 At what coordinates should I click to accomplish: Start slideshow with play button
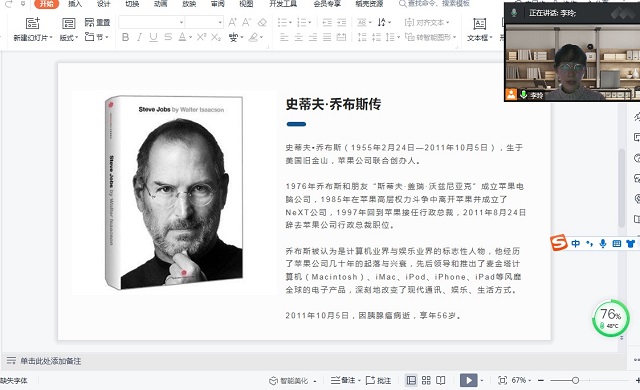pos(469,380)
